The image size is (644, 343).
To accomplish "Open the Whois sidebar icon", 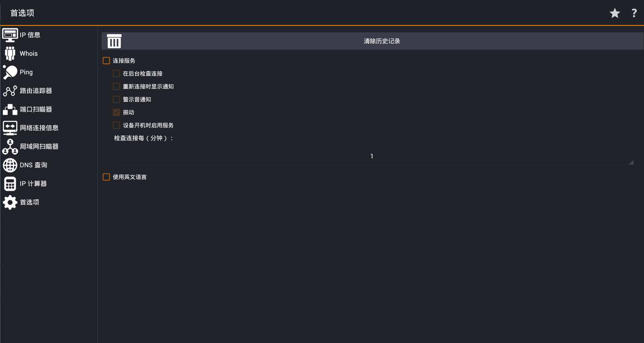I will click(10, 54).
